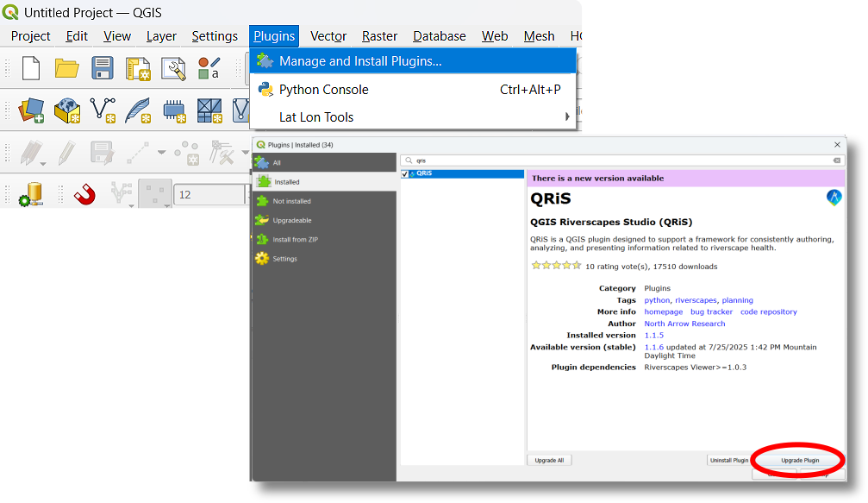Image resolution: width=868 pixels, height=503 pixels.
Task: Open the Database menu
Action: pos(439,36)
